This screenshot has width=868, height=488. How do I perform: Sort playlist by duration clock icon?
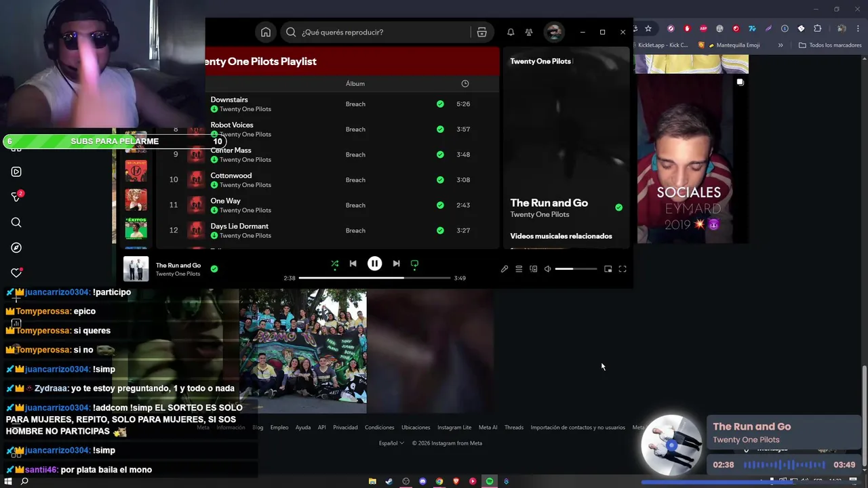465,83
